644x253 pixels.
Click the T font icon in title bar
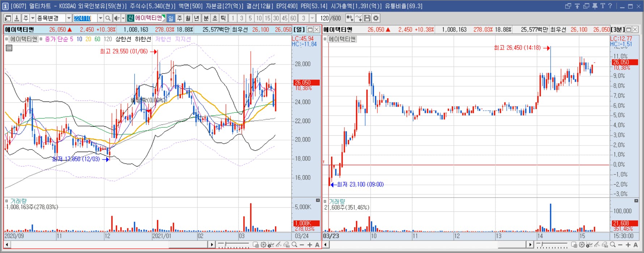tap(602, 6)
